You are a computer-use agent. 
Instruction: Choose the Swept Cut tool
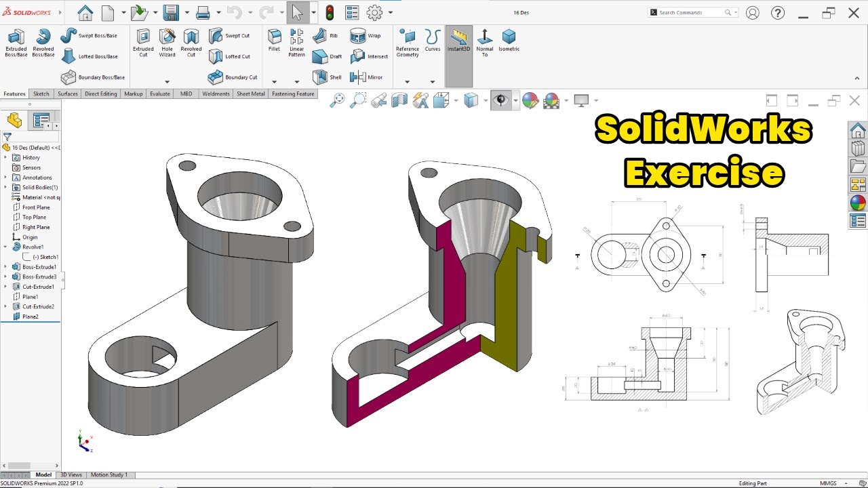[229, 35]
